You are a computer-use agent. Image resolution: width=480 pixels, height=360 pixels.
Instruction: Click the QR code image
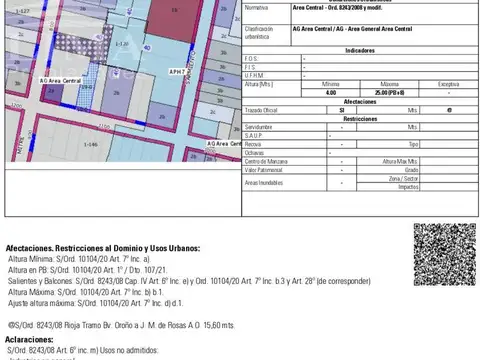(x=445, y=254)
